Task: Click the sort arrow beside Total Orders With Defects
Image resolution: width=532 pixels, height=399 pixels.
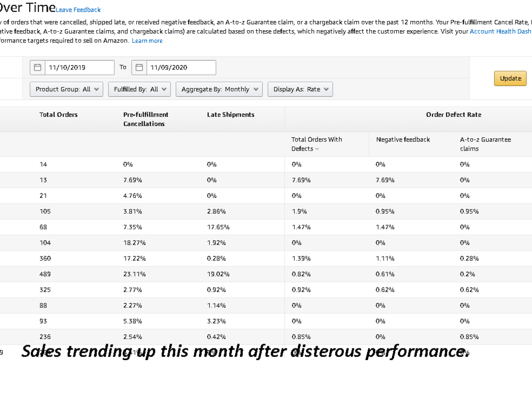Action: point(317,149)
